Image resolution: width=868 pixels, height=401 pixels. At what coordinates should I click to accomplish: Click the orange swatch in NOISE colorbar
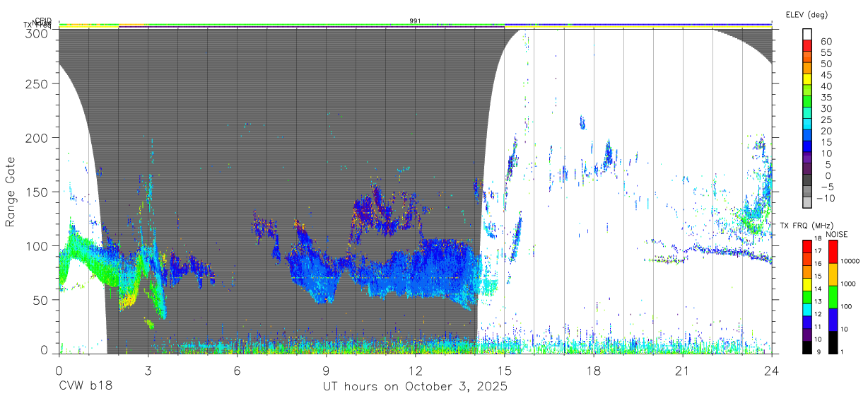coord(832,274)
